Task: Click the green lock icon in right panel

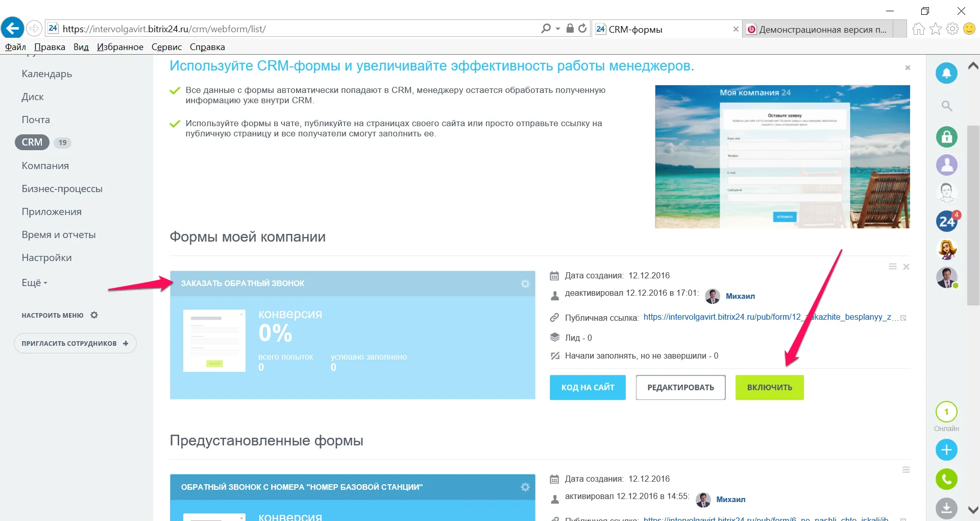Action: pyautogui.click(x=946, y=137)
